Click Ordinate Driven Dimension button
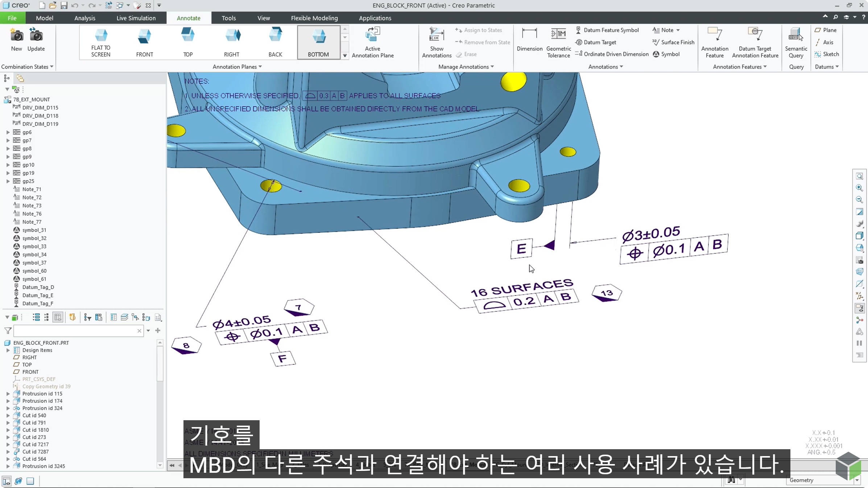The height and width of the screenshot is (488, 868). [612, 54]
